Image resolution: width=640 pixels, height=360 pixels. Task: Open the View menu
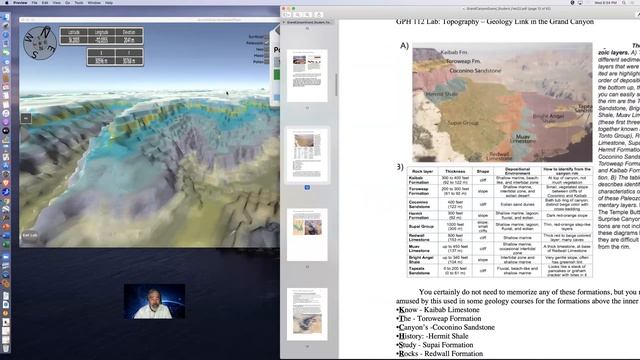pyautogui.click(x=57, y=2)
